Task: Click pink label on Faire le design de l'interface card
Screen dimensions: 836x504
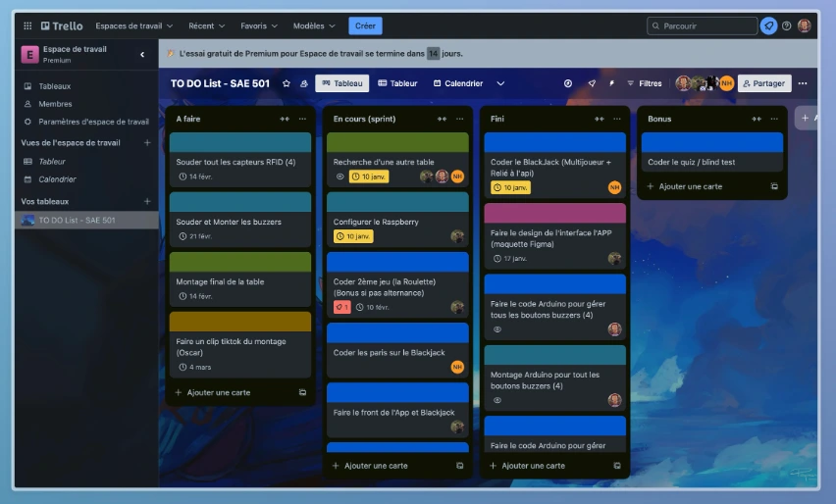Action: point(555,213)
